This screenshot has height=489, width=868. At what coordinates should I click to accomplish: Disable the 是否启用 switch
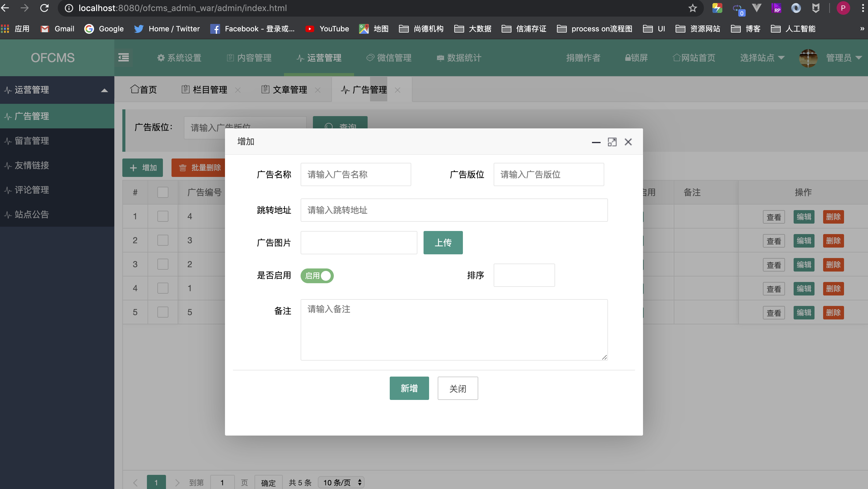coord(317,276)
